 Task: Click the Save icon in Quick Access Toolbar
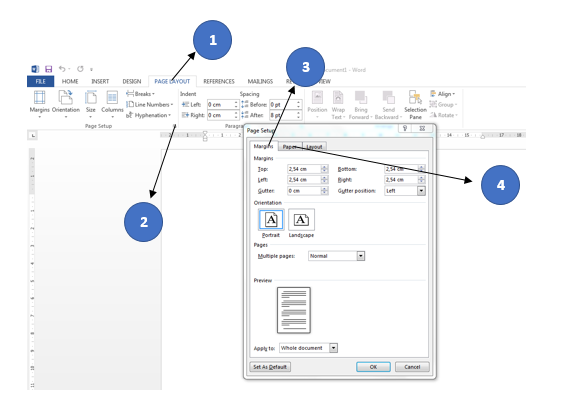pos(48,69)
